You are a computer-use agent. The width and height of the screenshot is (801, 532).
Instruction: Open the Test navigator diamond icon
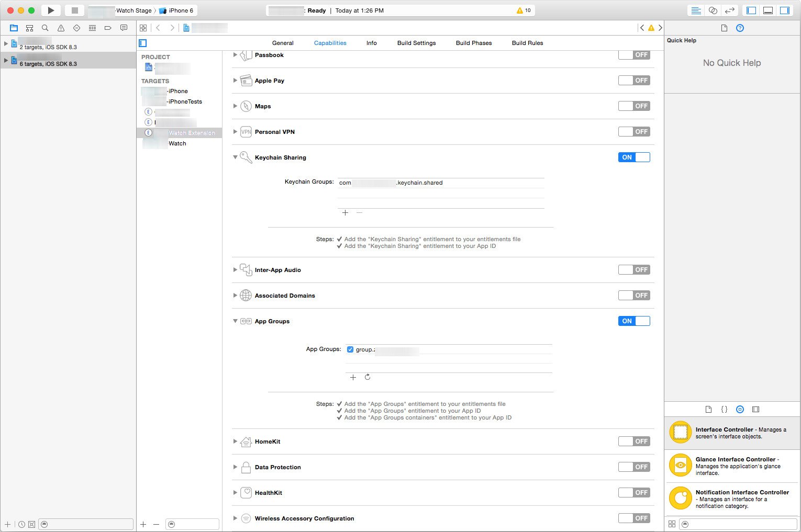point(76,28)
